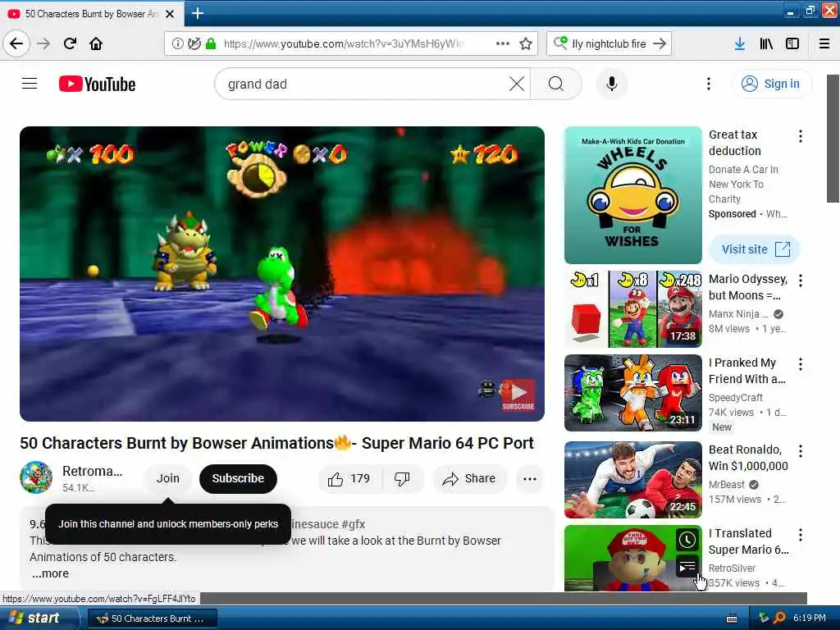
Task: Click the Sign in button
Action: pos(771,84)
